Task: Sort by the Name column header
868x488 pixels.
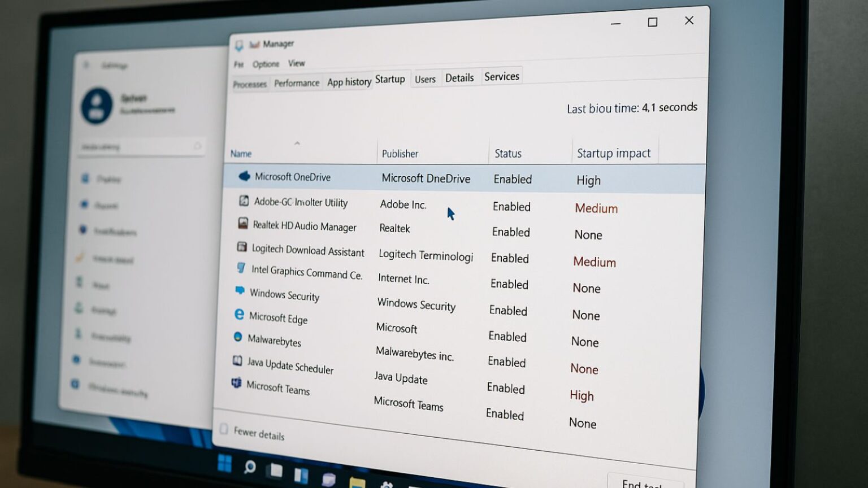Action: pos(241,154)
